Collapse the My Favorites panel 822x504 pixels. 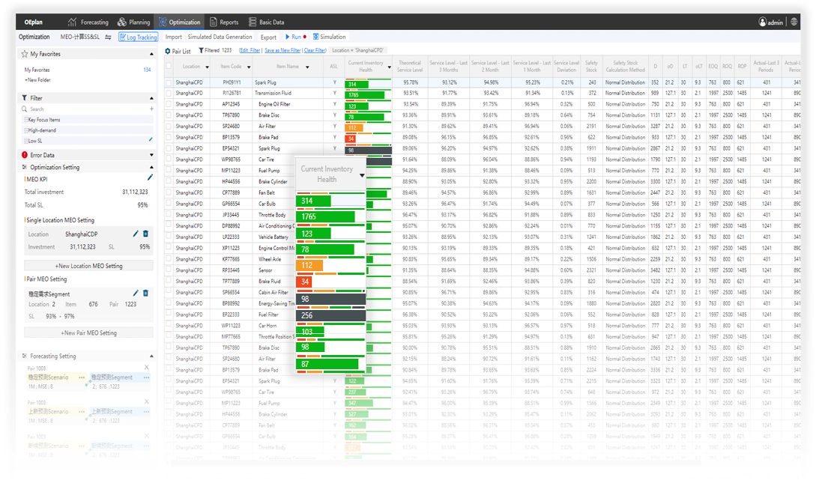click(x=151, y=54)
